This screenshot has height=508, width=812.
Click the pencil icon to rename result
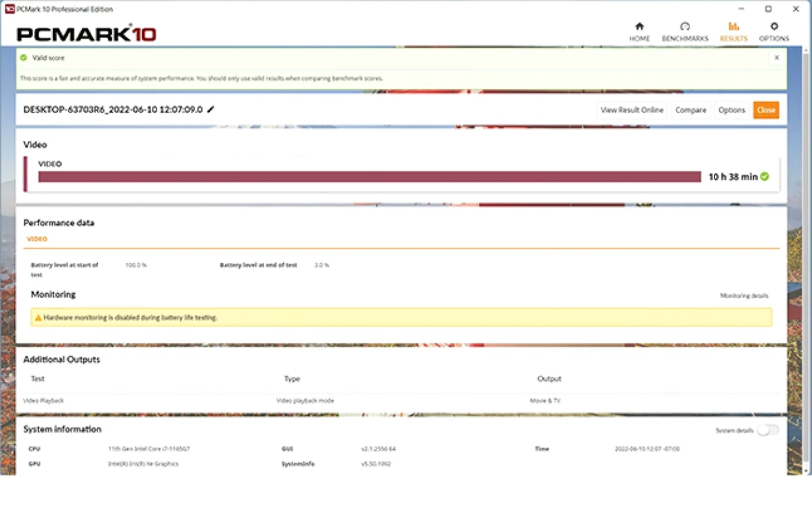[x=210, y=109]
